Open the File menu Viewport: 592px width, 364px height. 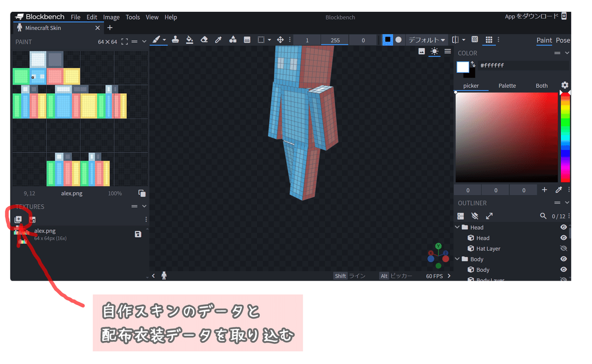point(75,17)
